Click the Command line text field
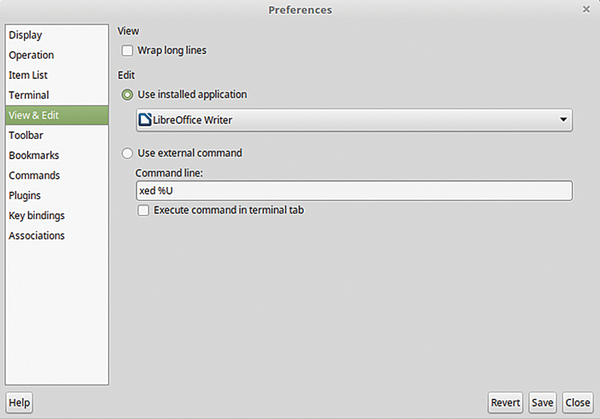Viewport: 600px width, 419px height. click(354, 191)
